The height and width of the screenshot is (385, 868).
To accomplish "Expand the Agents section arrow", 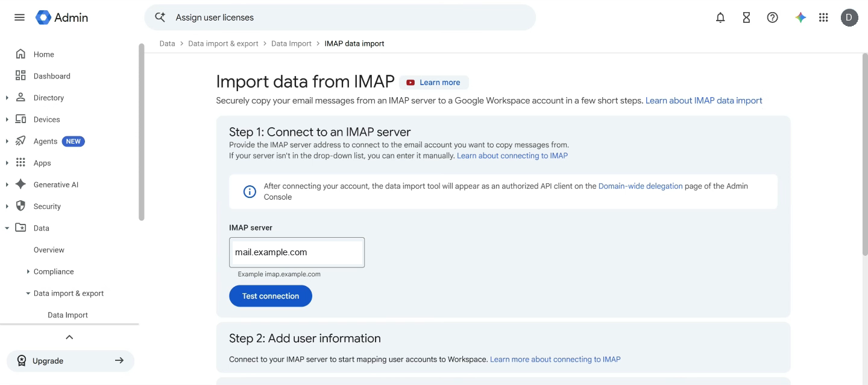I will 7,141.
